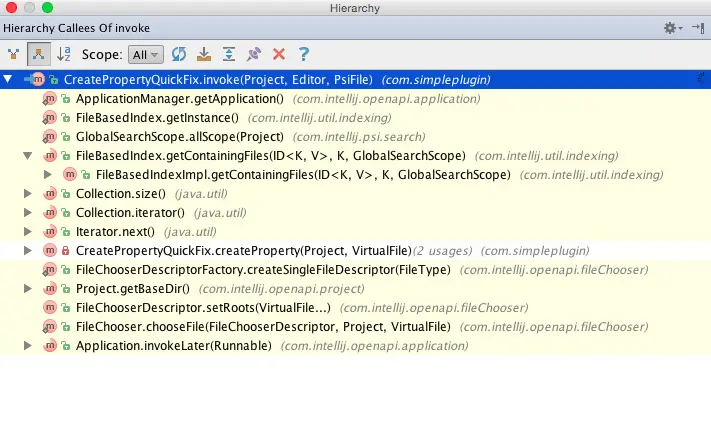Select FileChooser.chooseFile row

(356, 327)
